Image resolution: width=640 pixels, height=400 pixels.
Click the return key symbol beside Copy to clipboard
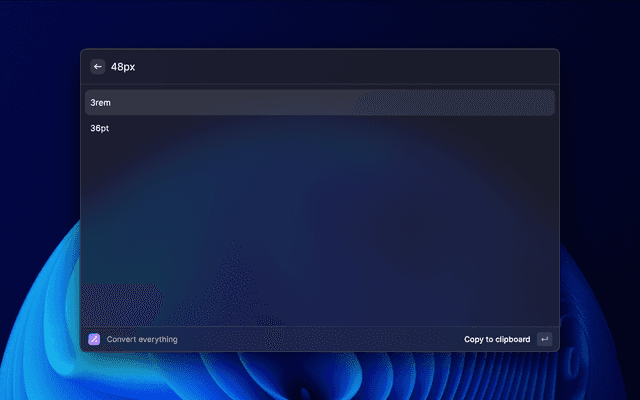click(544, 339)
